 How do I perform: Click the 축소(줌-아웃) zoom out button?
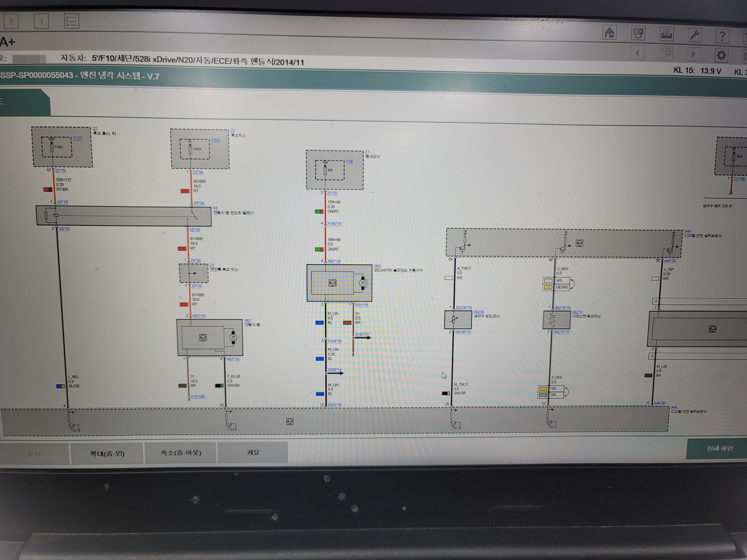(181, 452)
